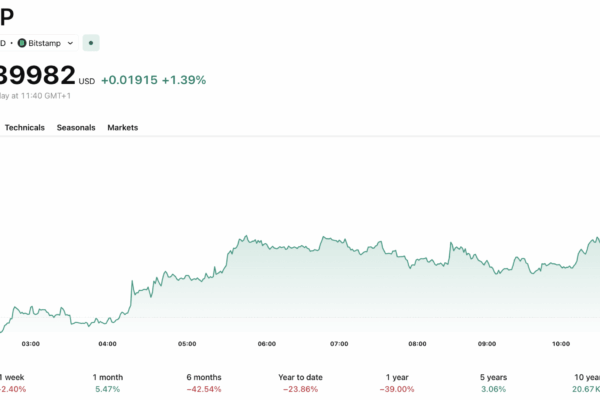Click the green market status dot
This screenshot has width=600, height=400.
coord(91,43)
